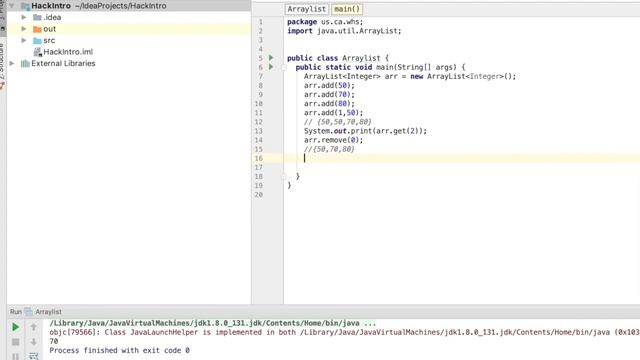The image size is (640, 360).
Task: Click the 'arr.add(50);' statement
Action: tap(329, 85)
